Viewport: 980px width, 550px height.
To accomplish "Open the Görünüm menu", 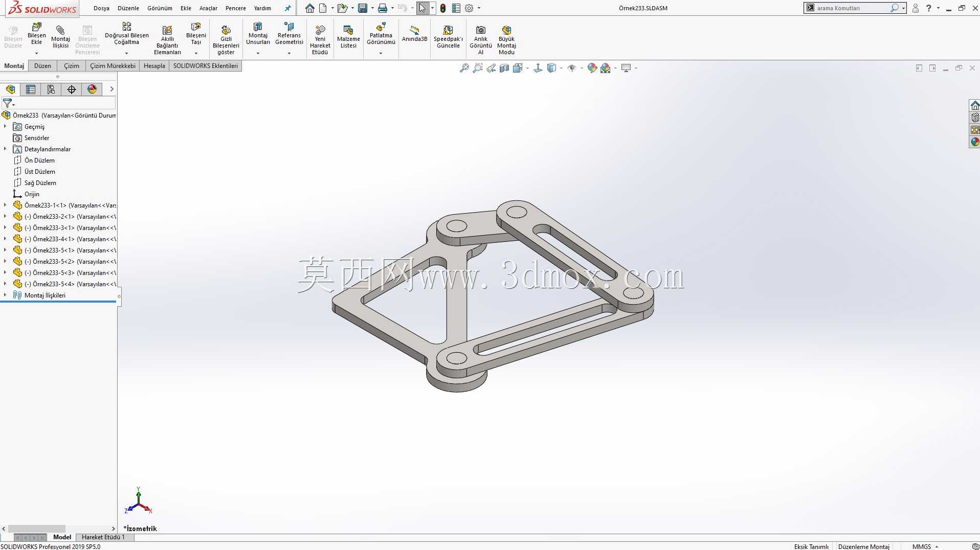I will [160, 8].
